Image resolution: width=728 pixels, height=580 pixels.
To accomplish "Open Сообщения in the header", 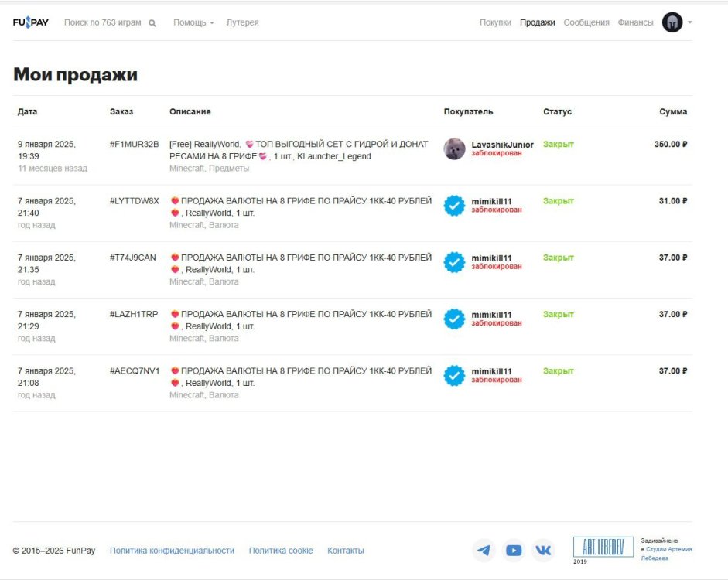I will point(586,22).
